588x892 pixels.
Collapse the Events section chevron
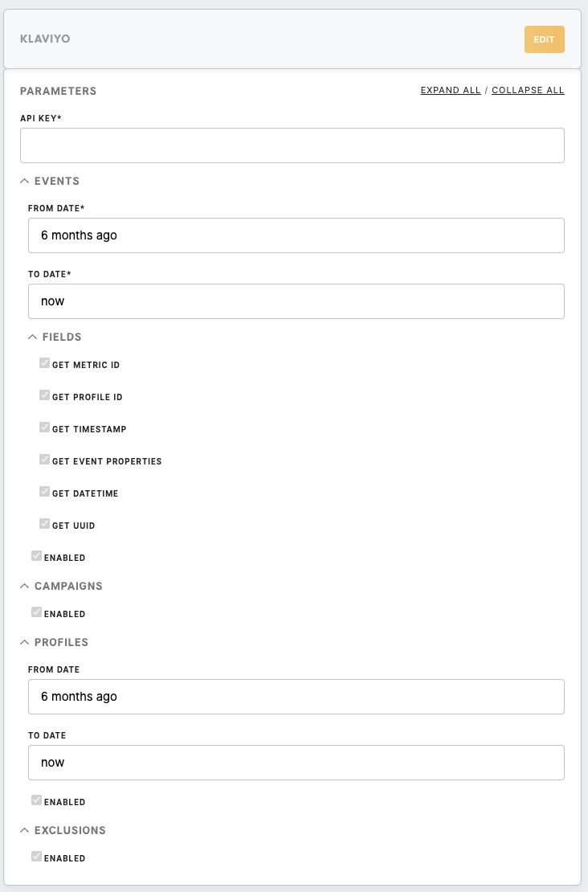click(24, 181)
